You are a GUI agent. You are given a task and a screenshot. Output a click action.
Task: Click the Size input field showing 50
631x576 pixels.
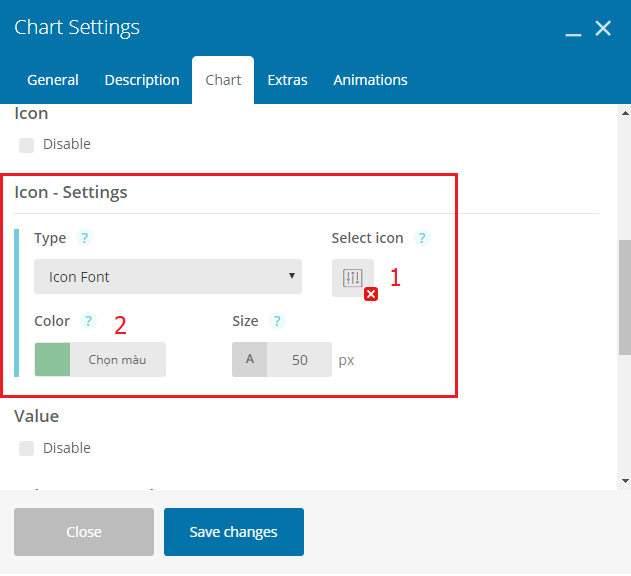299,359
